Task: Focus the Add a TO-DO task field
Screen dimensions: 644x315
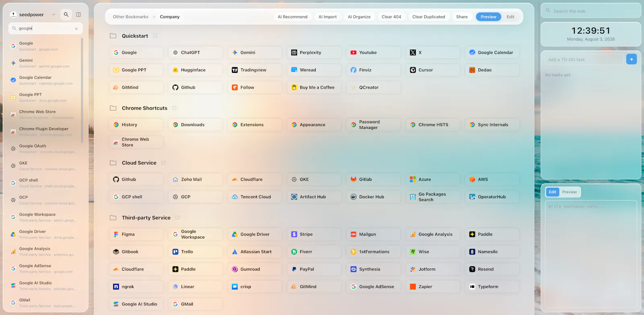Action: click(x=584, y=60)
